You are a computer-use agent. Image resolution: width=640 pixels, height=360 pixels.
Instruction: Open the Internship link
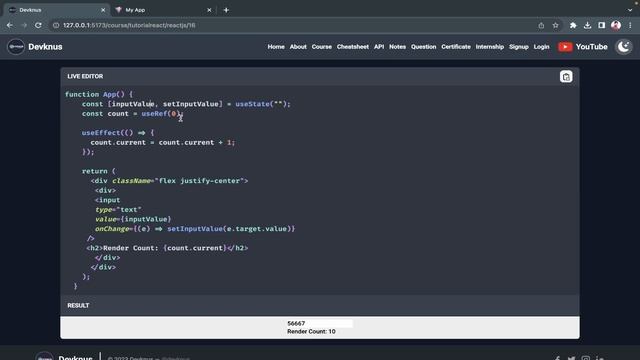pos(489,47)
